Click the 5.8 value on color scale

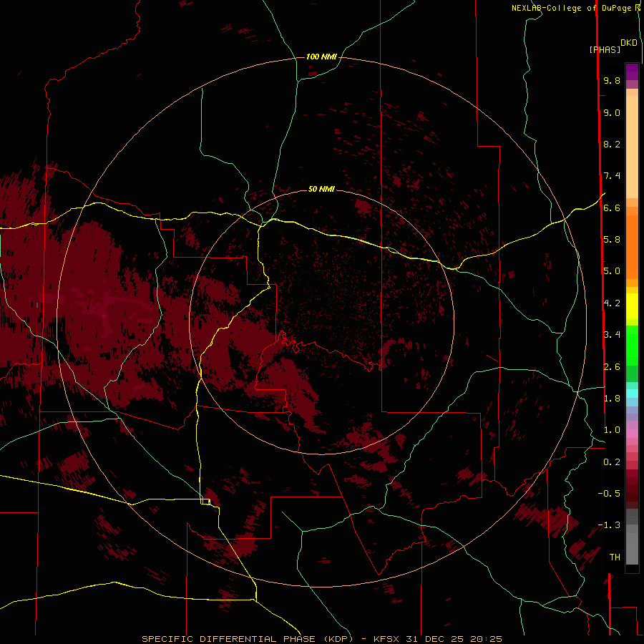(x=612, y=240)
